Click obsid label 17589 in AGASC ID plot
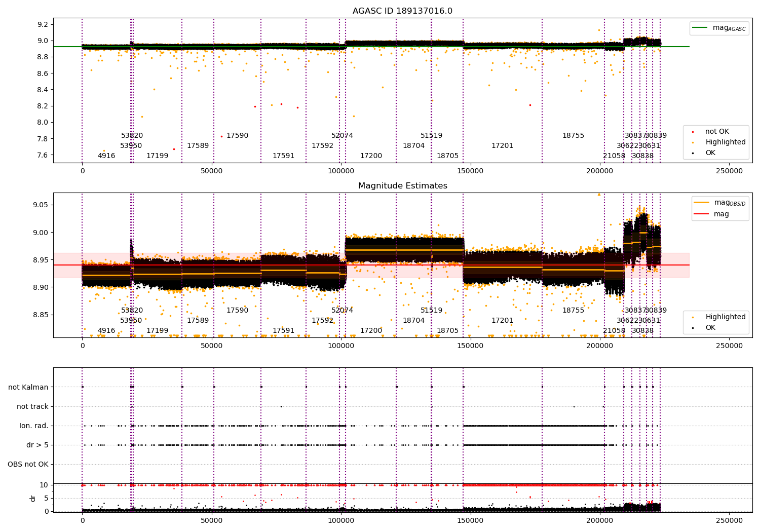The height and width of the screenshot is (532, 760). [198, 146]
